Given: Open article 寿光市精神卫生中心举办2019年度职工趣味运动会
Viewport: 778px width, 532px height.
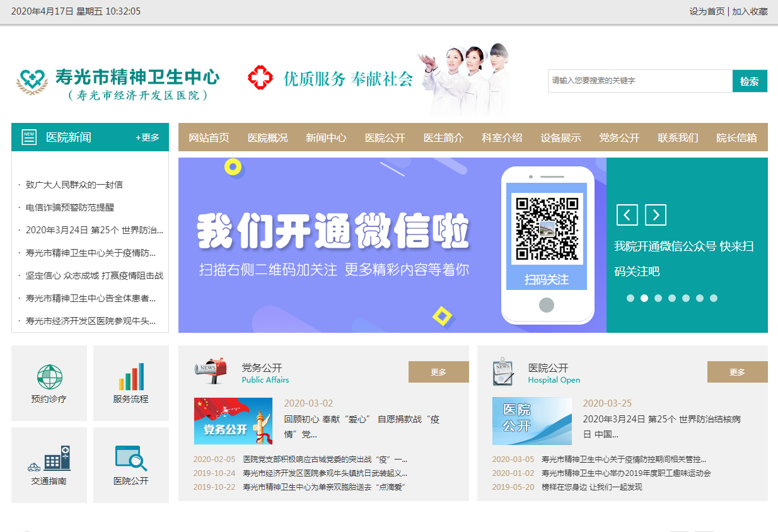Looking at the screenshot, I should [x=626, y=473].
